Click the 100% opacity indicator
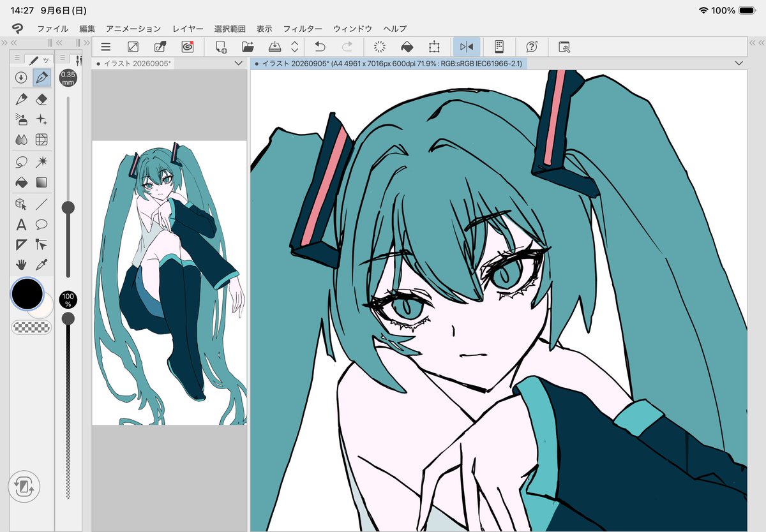The height and width of the screenshot is (532, 766). click(68, 299)
